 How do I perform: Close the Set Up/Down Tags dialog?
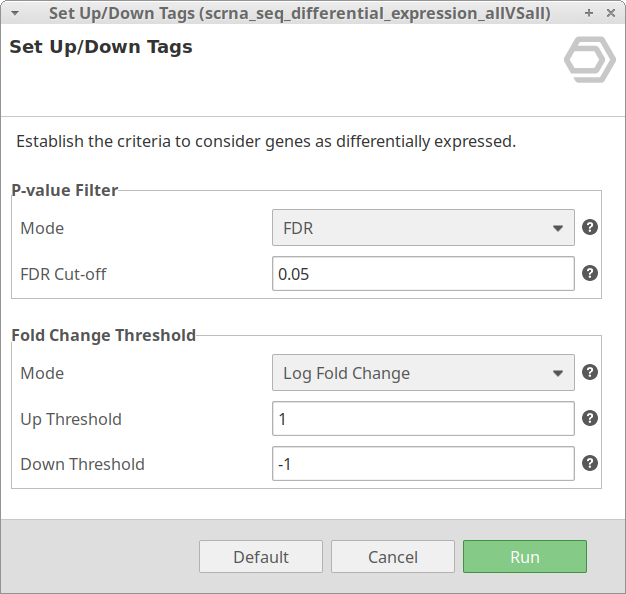pos(609,13)
